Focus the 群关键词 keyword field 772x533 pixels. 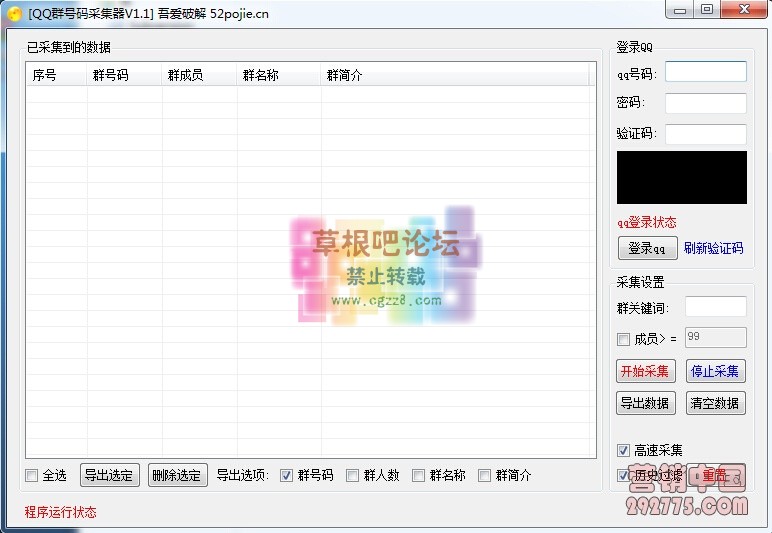[715, 307]
